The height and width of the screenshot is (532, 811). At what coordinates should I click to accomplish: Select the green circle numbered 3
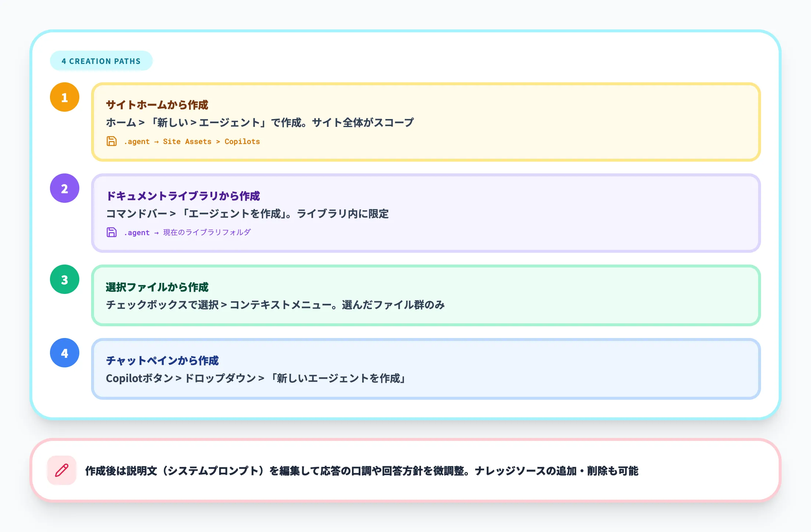point(65,280)
